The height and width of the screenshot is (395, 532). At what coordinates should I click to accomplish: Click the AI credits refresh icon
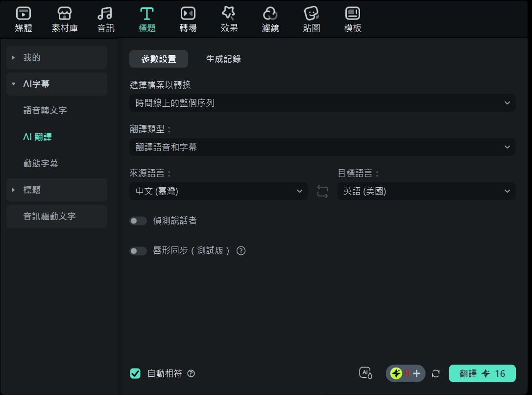click(435, 373)
